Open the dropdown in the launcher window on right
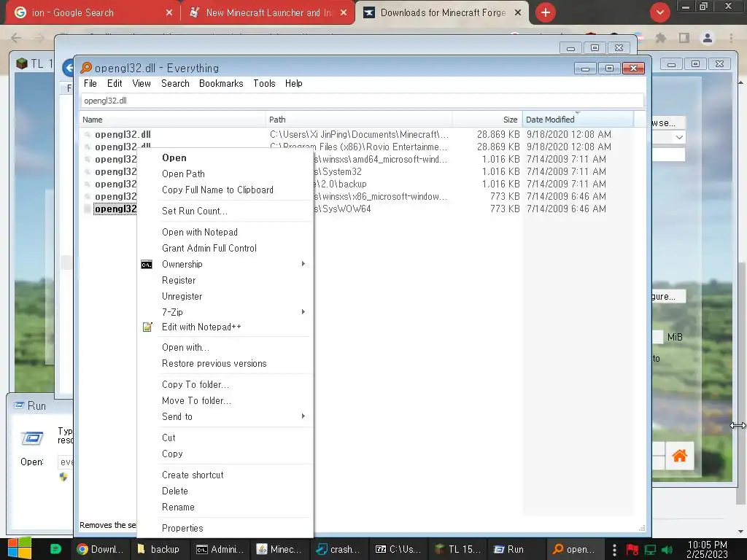Image resolution: width=747 pixels, height=560 pixels. point(679,138)
